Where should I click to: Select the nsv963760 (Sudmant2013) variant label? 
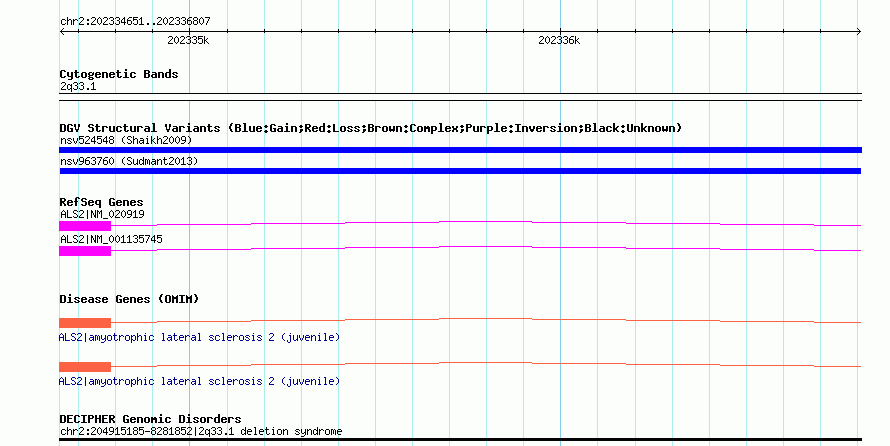point(129,161)
